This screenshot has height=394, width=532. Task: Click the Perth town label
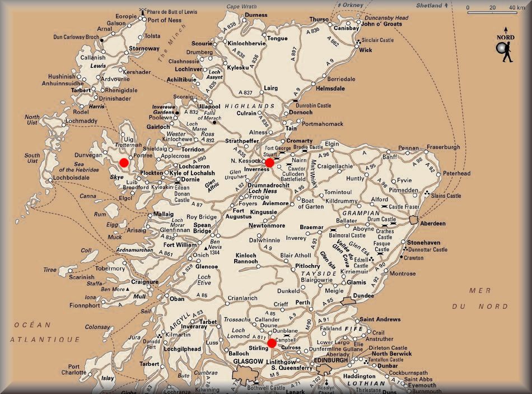302,302
